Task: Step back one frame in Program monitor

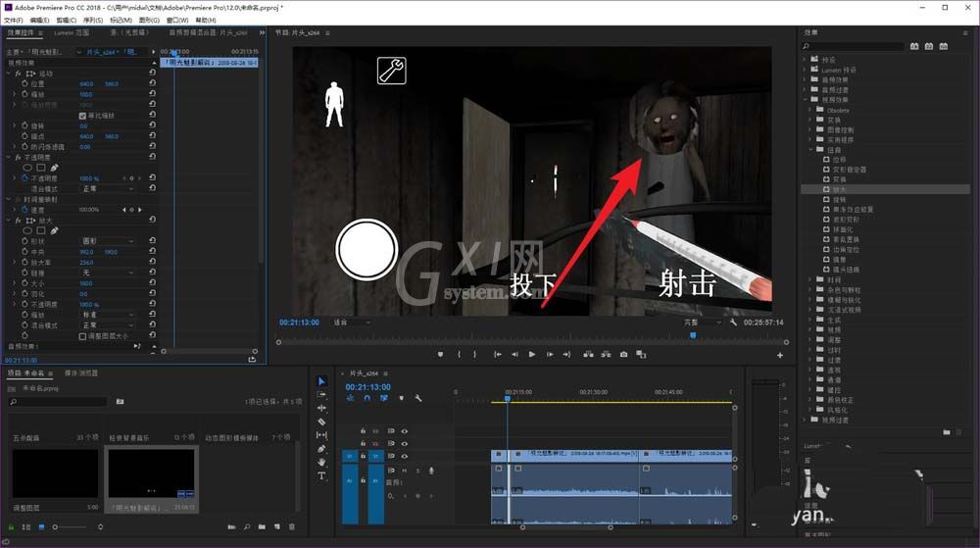Action: click(514, 354)
